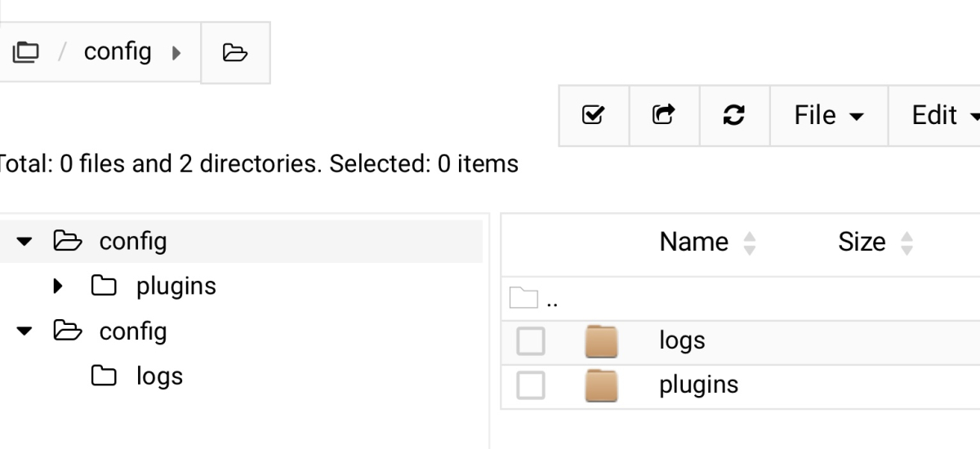Expand the plugins tree node
This screenshot has height=449, width=980.
[x=58, y=287]
